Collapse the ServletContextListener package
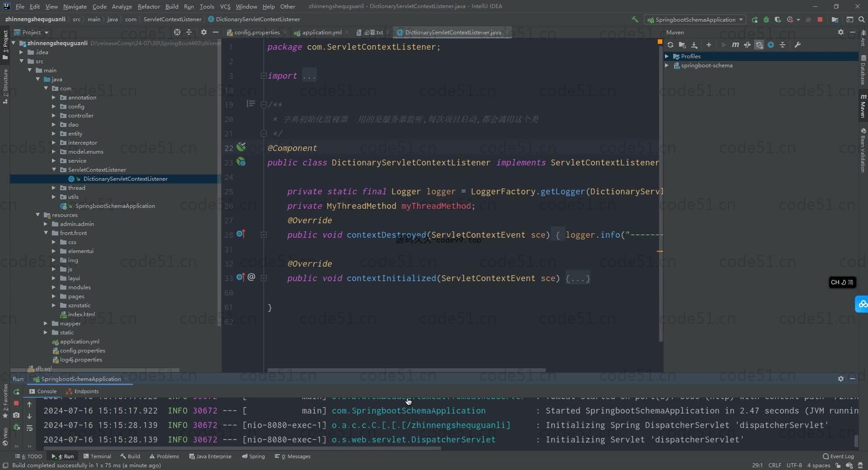This screenshot has width=868, height=470. (x=54, y=169)
